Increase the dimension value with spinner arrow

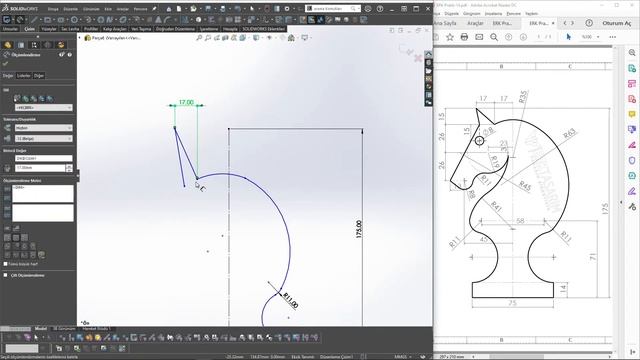[x=69, y=166]
